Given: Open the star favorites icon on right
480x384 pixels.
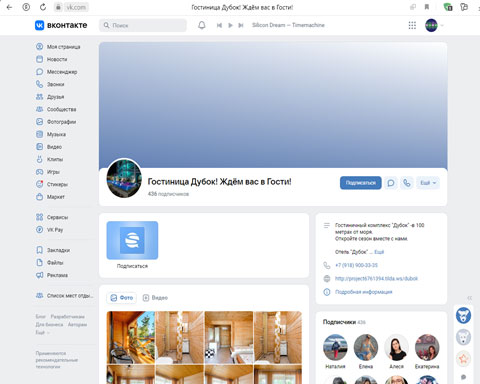Looking at the screenshot, I should [463, 359].
